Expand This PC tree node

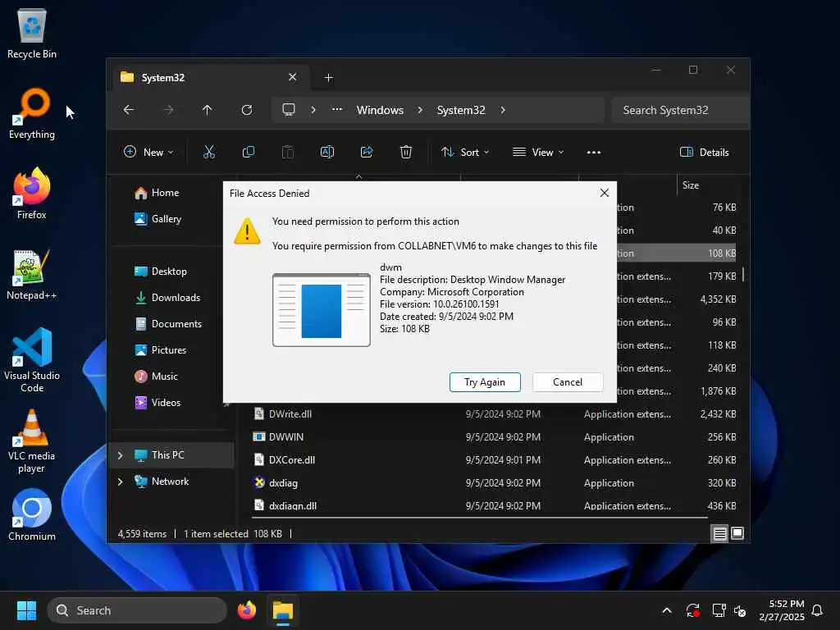pyautogui.click(x=120, y=454)
